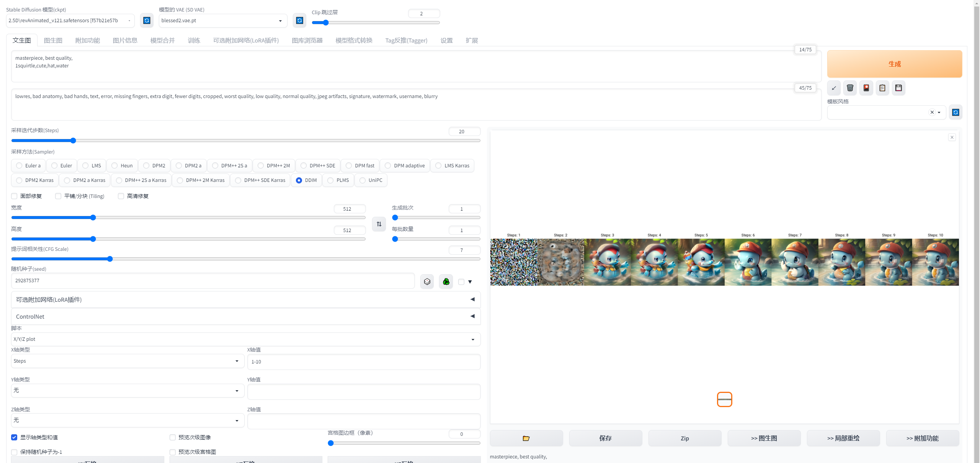This screenshot has width=980, height=463.
Task: Click the Zip button
Action: (x=685, y=438)
